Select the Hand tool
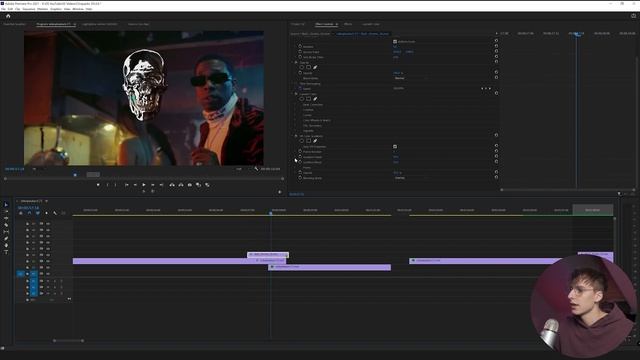Screen dimensions: 640x360 point(6,245)
